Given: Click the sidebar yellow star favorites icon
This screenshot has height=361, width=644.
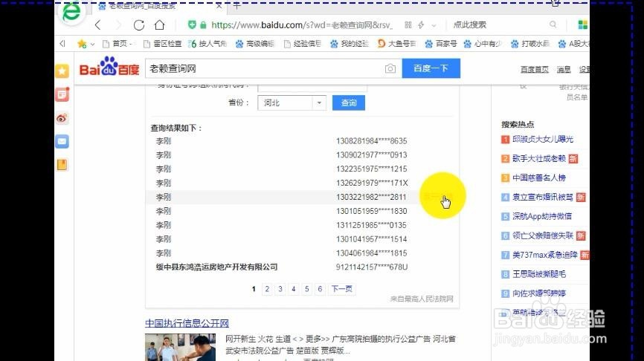Looking at the screenshot, I should coord(62,71).
